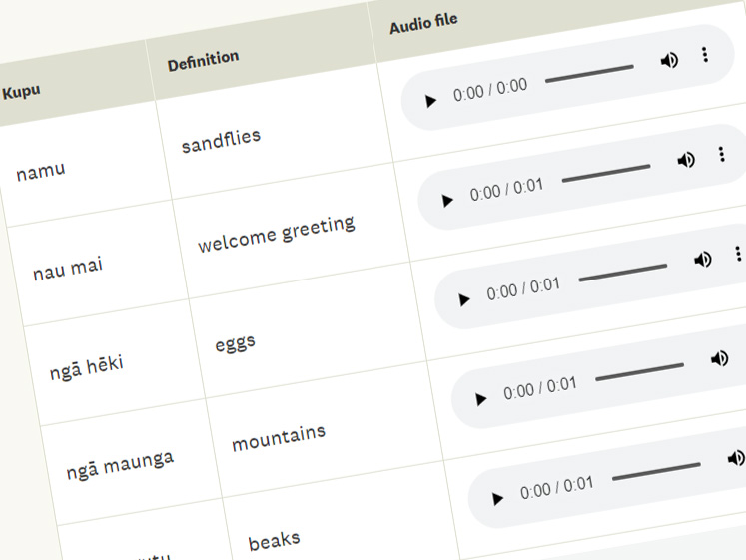Mute the ngā hēki audio player
The width and height of the screenshot is (746, 560).
tap(703, 260)
